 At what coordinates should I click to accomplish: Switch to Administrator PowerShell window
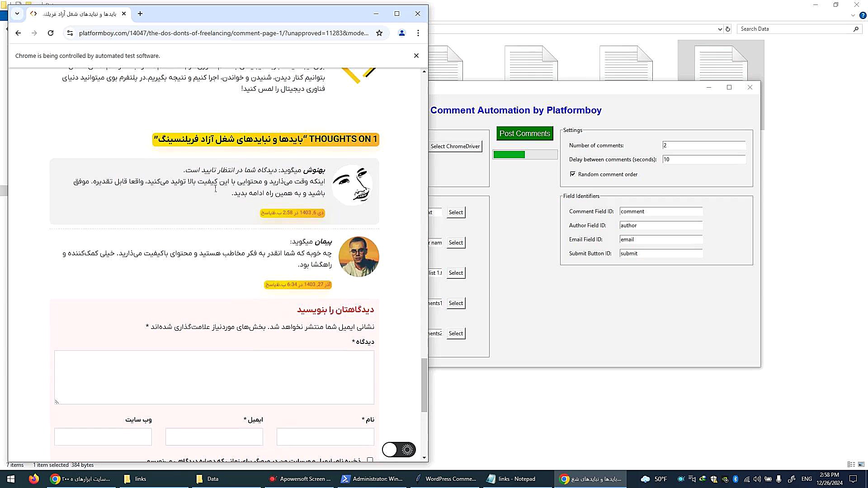click(373, 479)
